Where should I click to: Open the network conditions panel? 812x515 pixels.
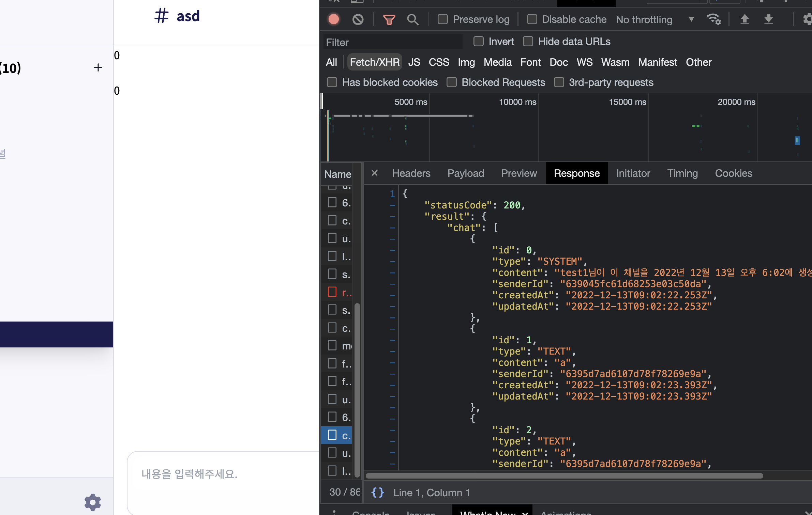pyautogui.click(x=714, y=19)
